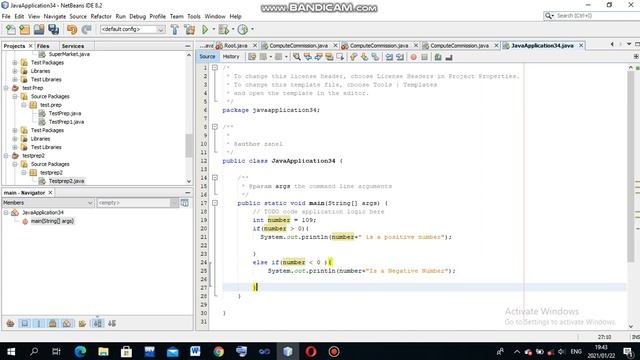Image resolution: width=640 pixels, height=360 pixels.
Task: Open the Source menu
Action: tap(78, 16)
